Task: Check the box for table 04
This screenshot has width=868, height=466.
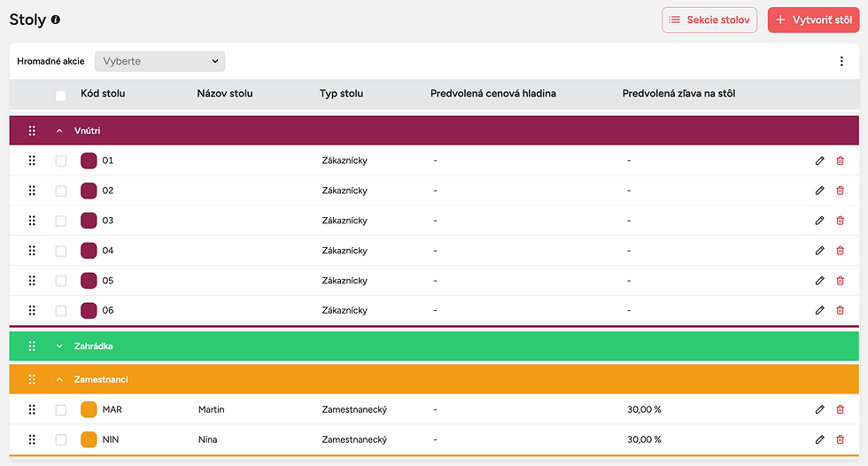Action: [61, 251]
